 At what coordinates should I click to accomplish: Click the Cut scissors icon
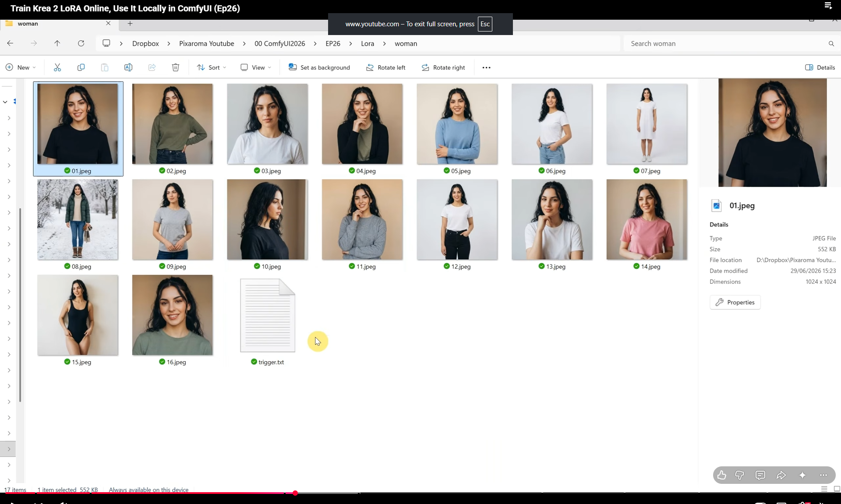click(x=57, y=67)
